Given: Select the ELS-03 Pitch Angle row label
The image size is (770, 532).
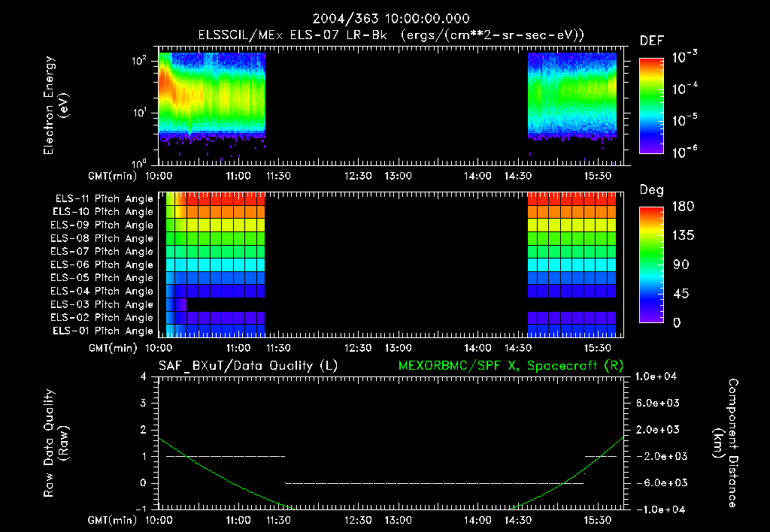Looking at the screenshot, I should [x=102, y=305].
